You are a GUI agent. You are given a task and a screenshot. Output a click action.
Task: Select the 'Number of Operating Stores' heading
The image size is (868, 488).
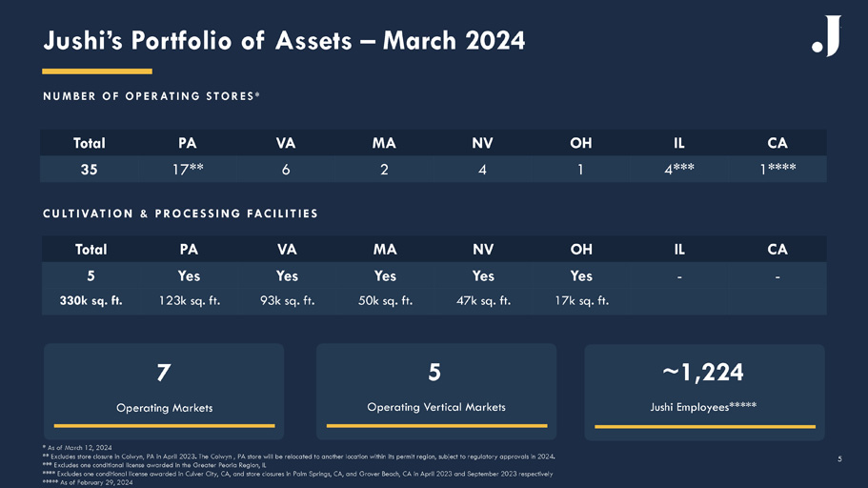151,96
